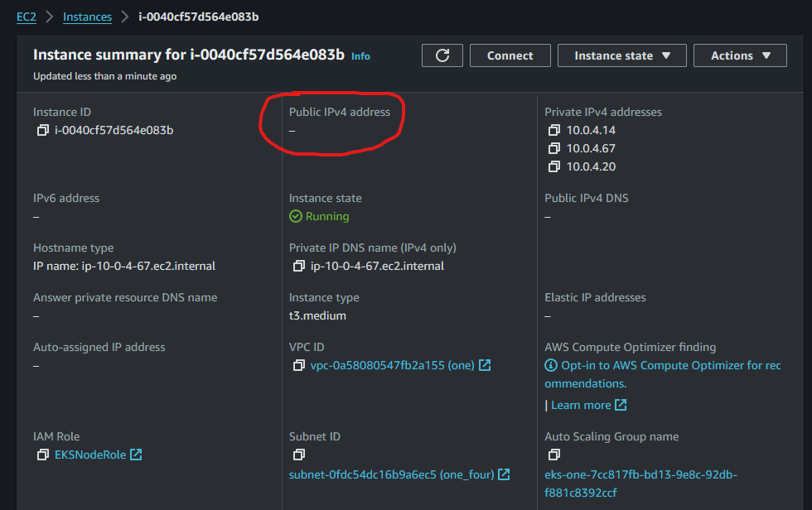Copy the Auto Scaling Group name
Viewport: 812px width, 510px height.
coord(554,455)
